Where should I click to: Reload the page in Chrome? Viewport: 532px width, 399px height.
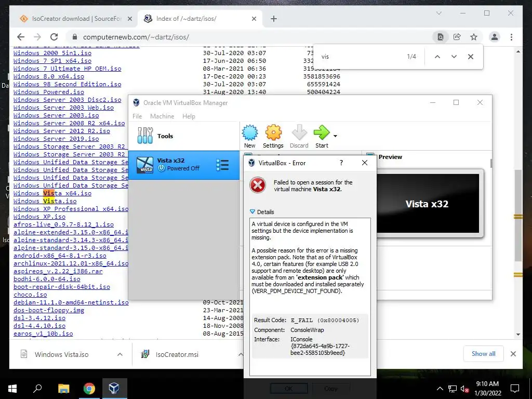click(54, 37)
